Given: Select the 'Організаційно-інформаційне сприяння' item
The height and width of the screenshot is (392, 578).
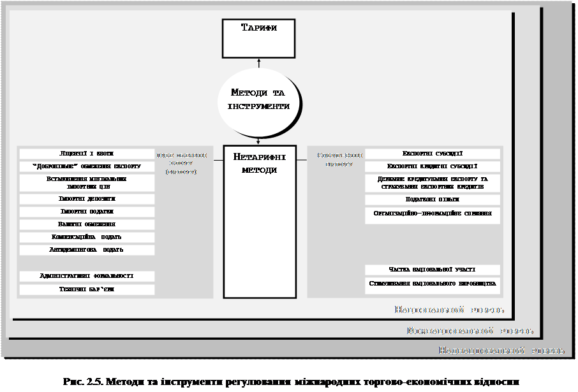Looking at the screenshot, I should [433, 216].
